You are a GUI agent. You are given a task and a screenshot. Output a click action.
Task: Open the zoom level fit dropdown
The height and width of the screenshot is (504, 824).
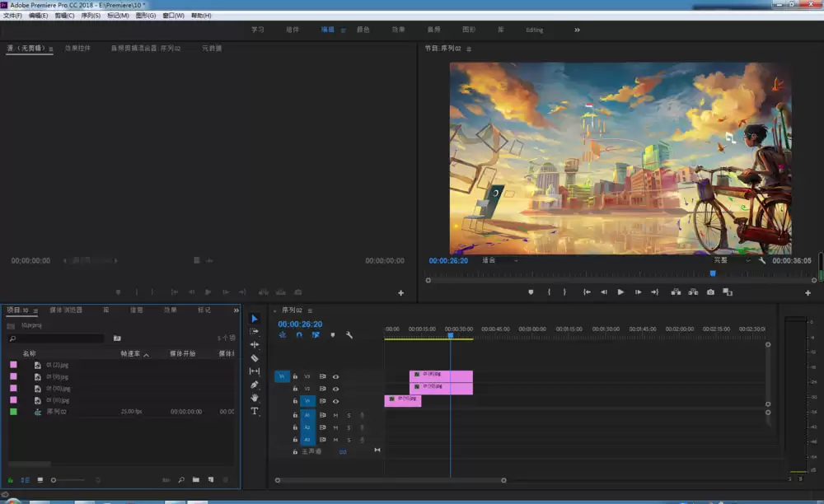(500, 260)
